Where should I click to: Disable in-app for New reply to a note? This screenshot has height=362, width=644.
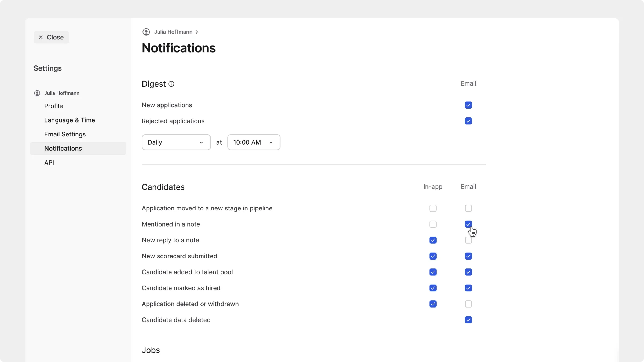(433, 240)
